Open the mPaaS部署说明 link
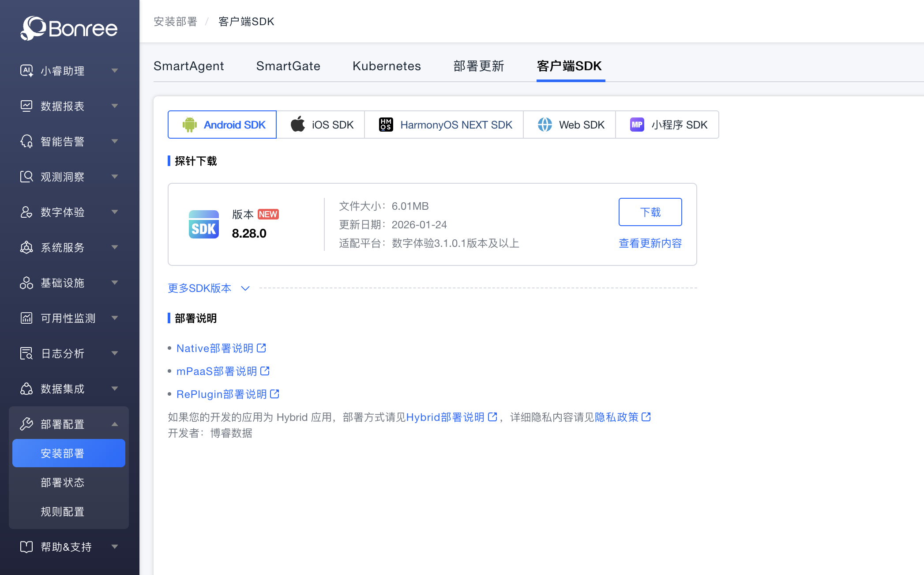The image size is (924, 575). pos(217,371)
